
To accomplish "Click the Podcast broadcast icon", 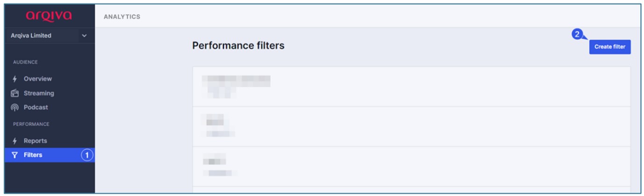I will point(15,107).
